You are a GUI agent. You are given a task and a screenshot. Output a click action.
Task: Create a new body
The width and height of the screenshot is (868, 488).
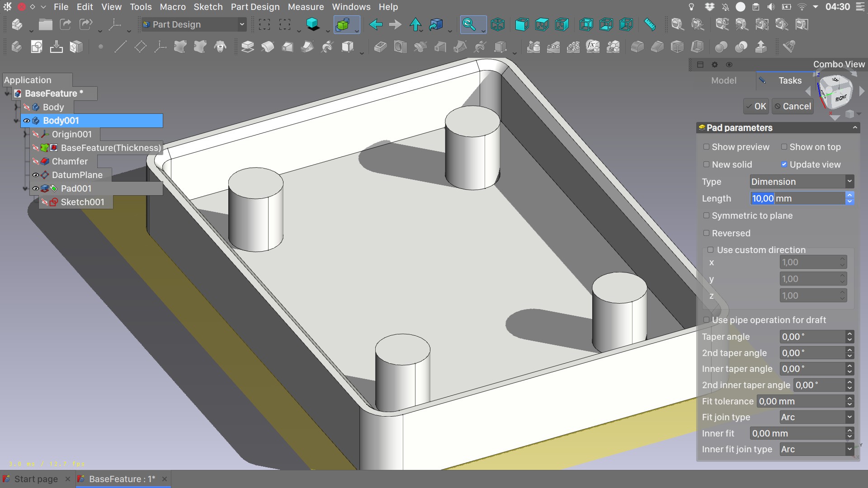[17, 47]
